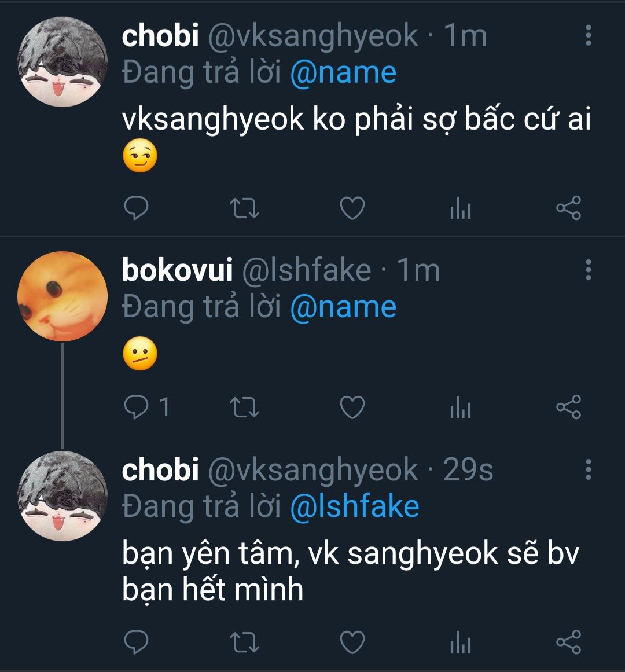This screenshot has width=625, height=672.
Task: Open more options on chobi's 29s reply
Action: tap(588, 469)
